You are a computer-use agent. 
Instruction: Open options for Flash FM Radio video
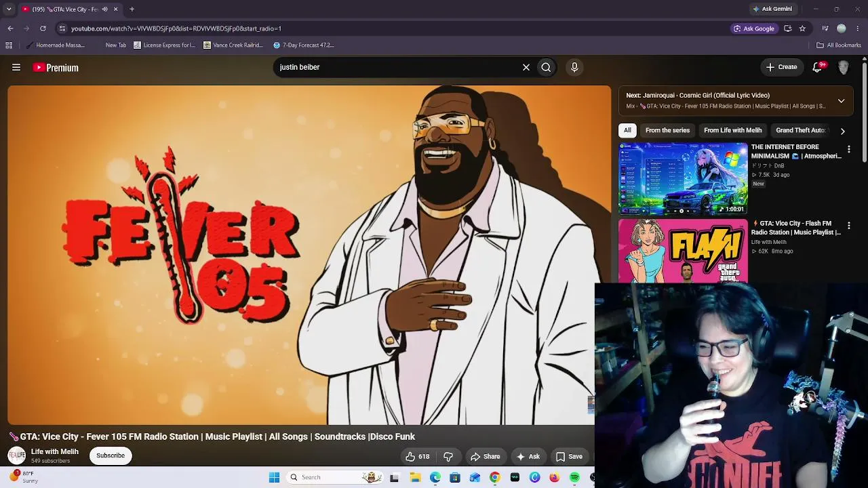848,225
